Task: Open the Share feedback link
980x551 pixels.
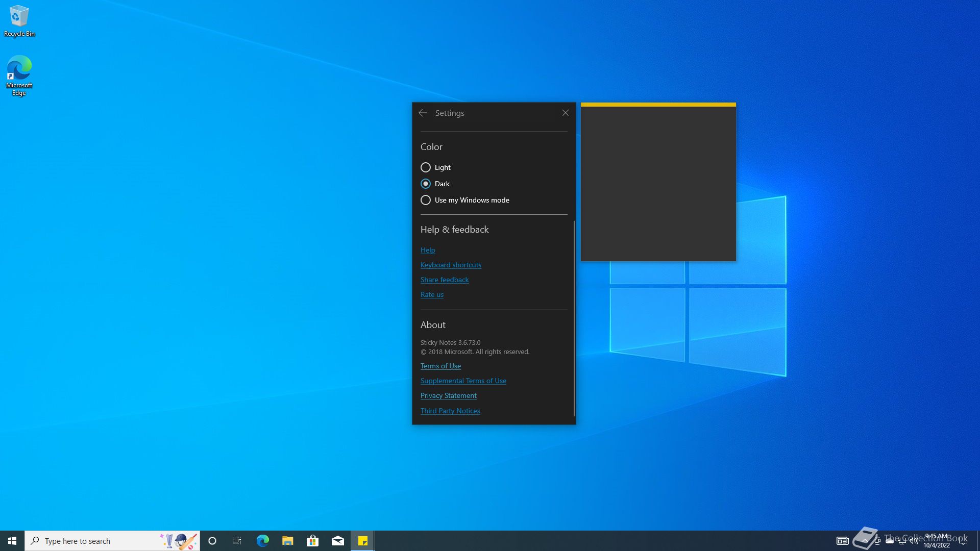Action: (x=445, y=280)
